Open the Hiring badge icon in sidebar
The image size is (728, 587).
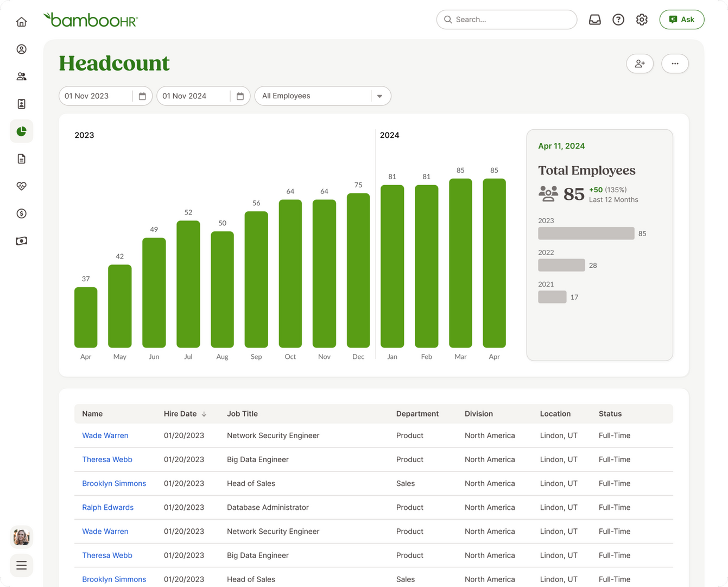click(x=21, y=104)
